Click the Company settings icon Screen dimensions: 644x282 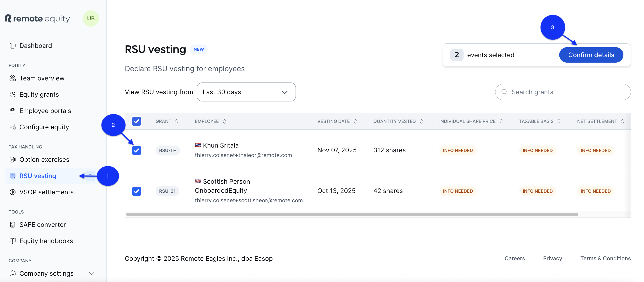12,273
